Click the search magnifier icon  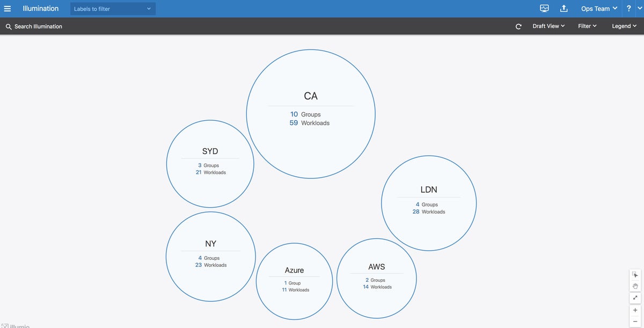tap(9, 26)
